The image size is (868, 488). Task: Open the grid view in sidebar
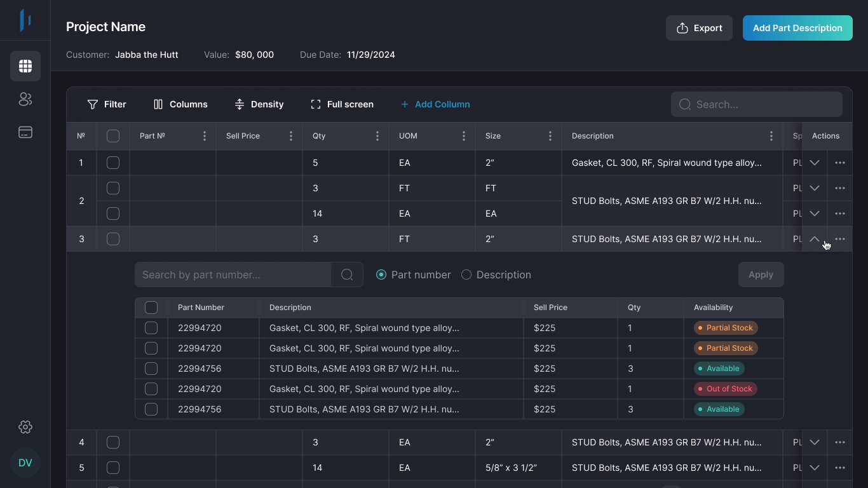click(25, 66)
